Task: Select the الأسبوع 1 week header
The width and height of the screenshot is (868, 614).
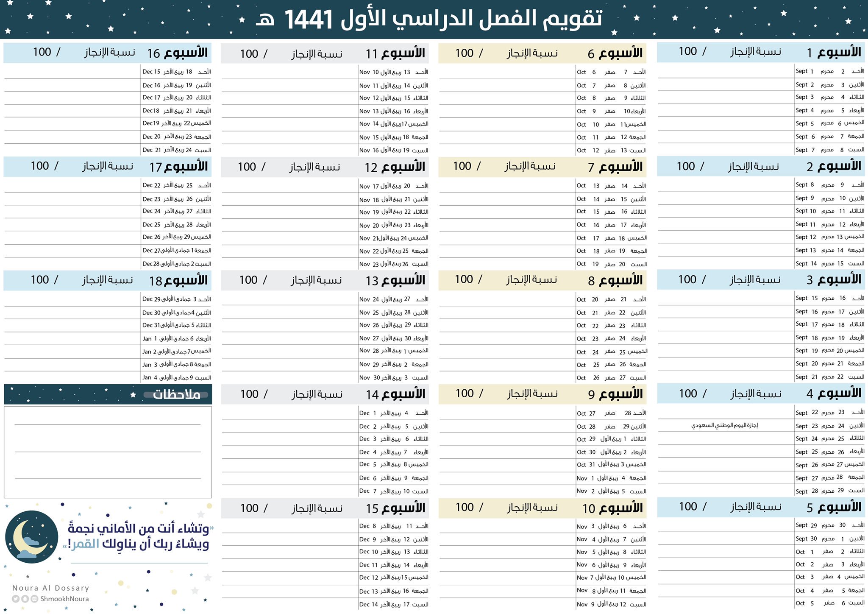Action: pos(833,53)
